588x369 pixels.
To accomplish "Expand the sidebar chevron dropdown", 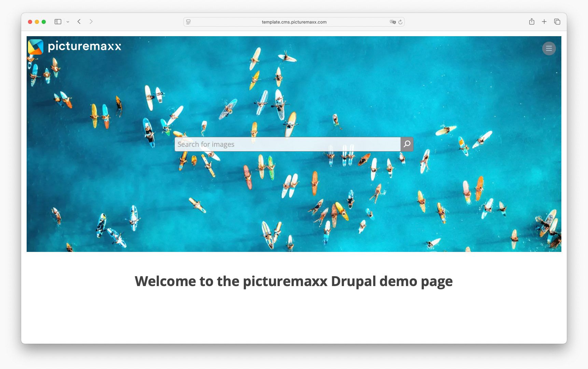I will pyautogui.click(x=67, y=21).
